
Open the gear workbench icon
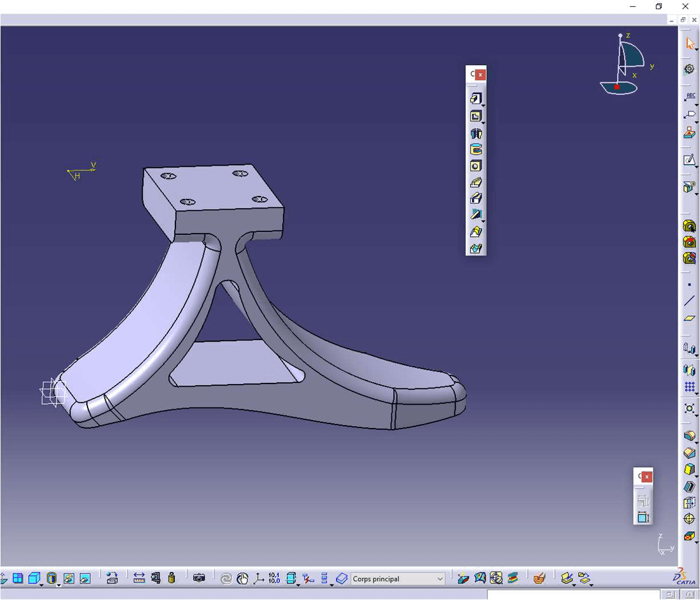[690, 69]
